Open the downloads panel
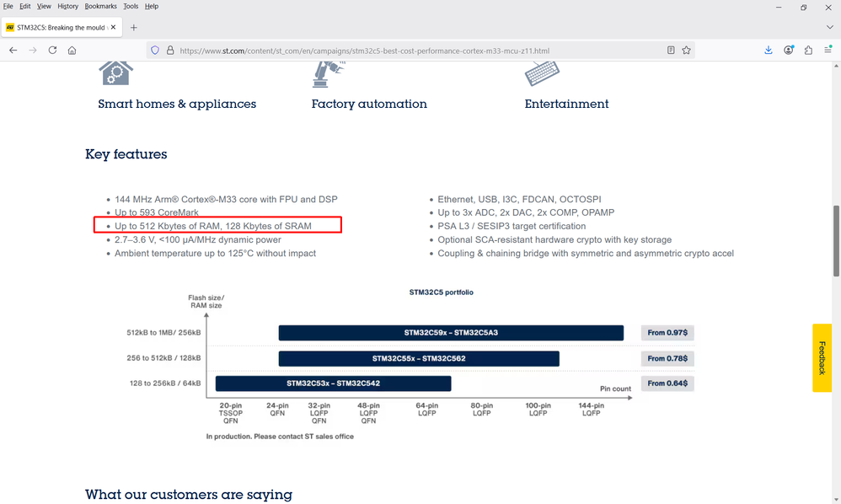Viewport: 841px width, 504px height. click(x=768, y=50)
